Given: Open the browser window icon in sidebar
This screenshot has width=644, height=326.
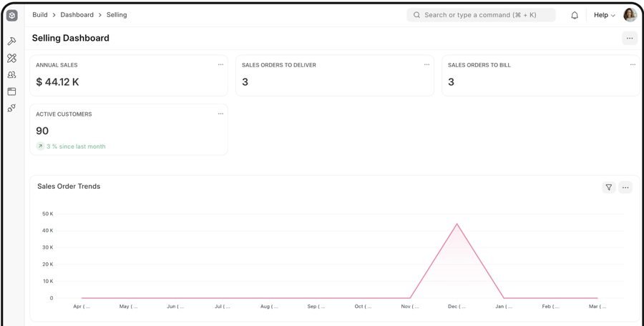Looking at the screenshot, I should [x=12, y=92].
